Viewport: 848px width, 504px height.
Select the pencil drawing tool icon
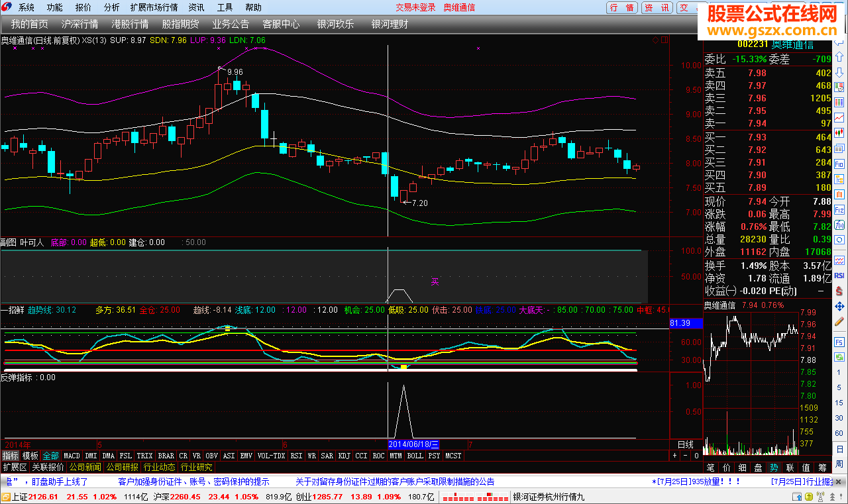click(839, 321)
